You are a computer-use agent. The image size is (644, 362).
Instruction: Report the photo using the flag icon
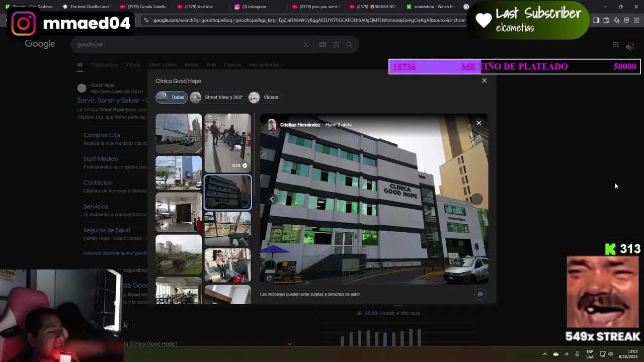[480, 294]
